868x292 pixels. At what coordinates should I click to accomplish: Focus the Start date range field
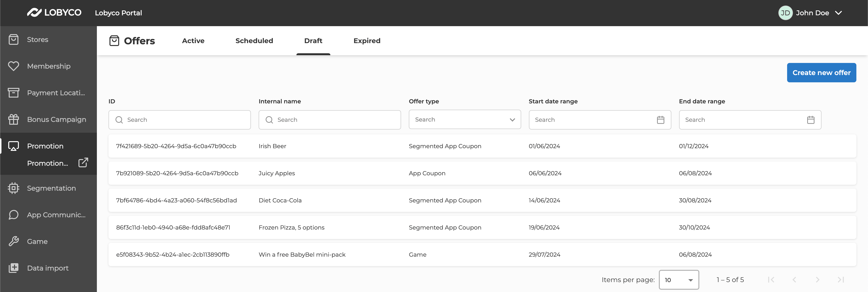click(x=600, y=120)
